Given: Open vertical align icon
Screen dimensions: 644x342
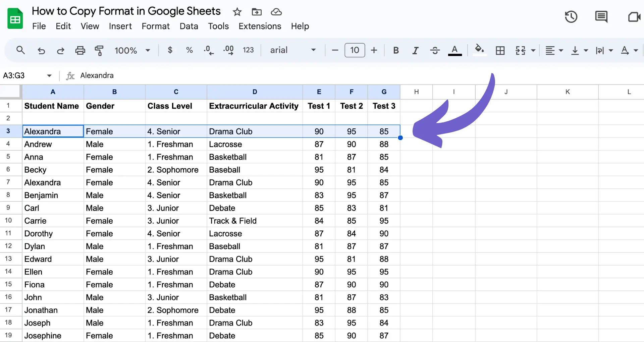Looking at the screenshot, I should pos(575,51).
